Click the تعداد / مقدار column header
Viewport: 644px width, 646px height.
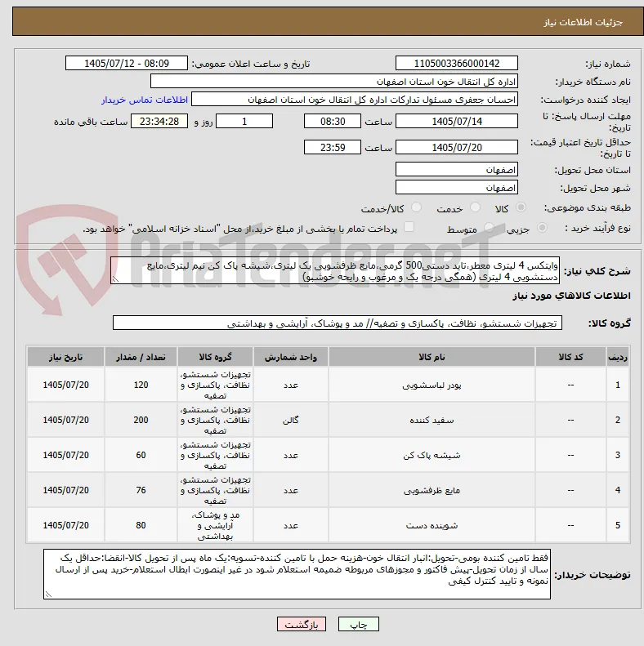point(141,357)
